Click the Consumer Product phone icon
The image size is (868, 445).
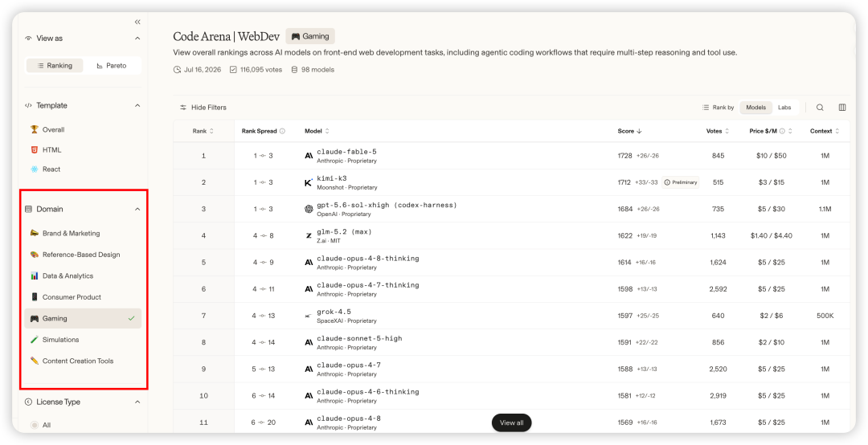pos(35,297)
